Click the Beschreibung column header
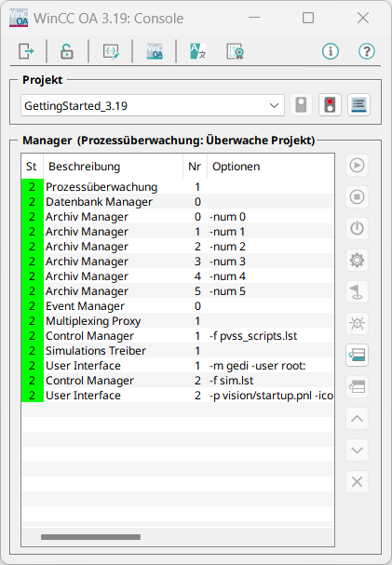392x565 pixels. [x=114, y=167]
